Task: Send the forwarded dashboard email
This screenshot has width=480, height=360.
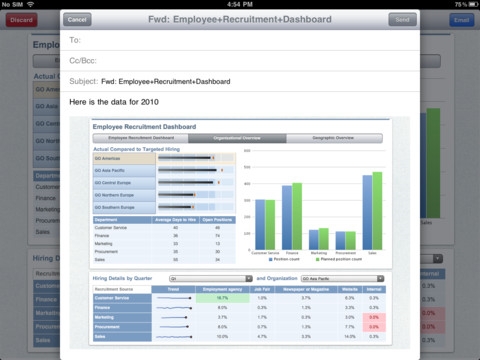Action: (x=402, y=20)
